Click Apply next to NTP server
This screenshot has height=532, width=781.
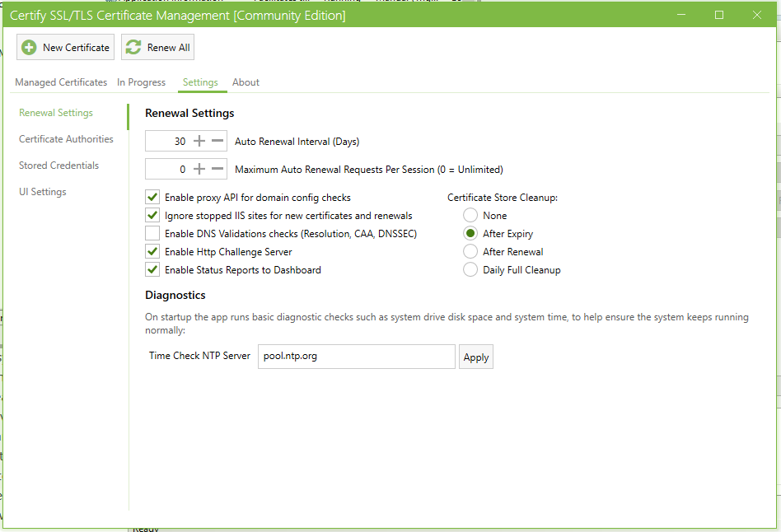[476, 357]
